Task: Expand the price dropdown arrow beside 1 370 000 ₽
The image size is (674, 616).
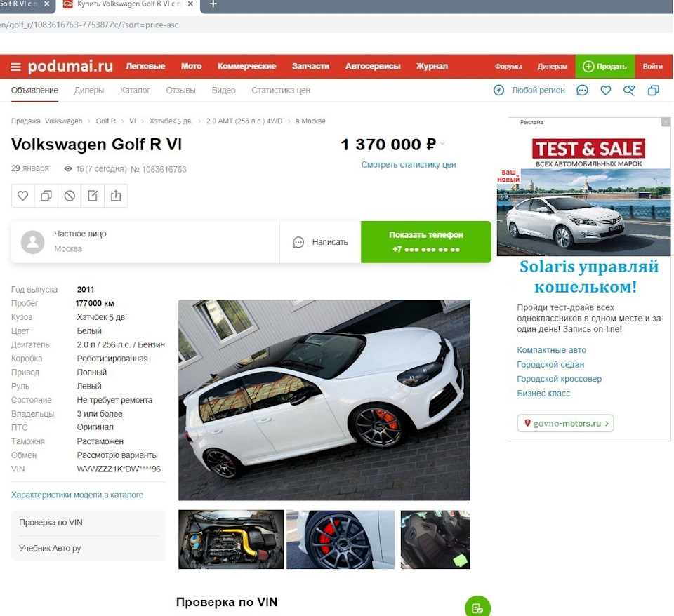Action: 442,145
